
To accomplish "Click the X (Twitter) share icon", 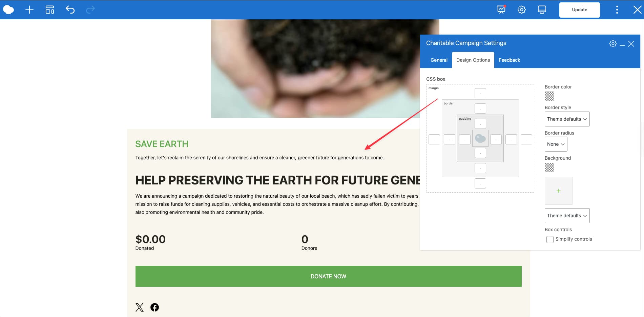I will click(x=140, y=307).
